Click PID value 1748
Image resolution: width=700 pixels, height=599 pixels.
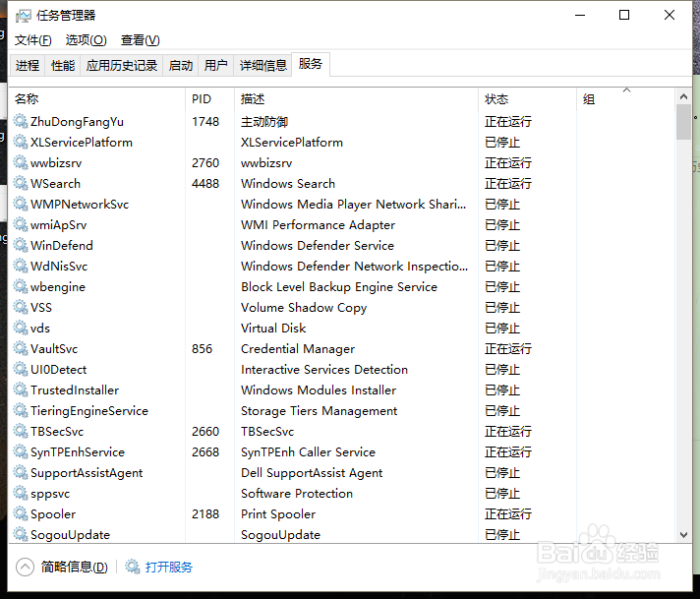tap(205, 122)
